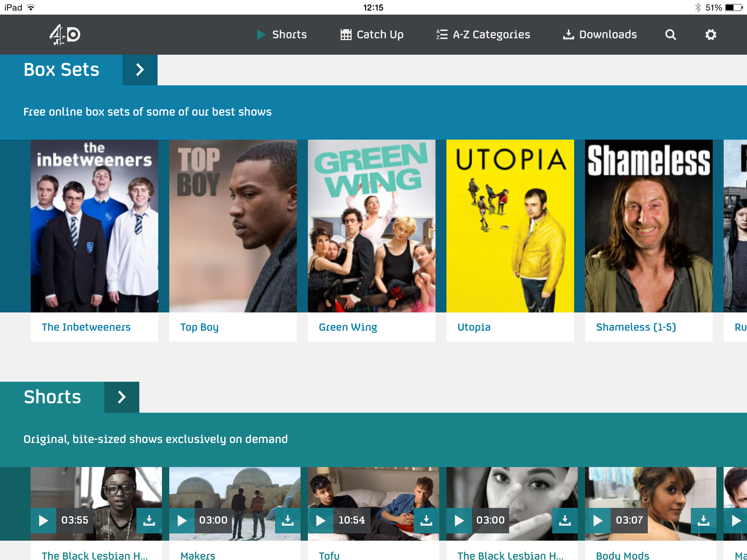Screen dimensions: 747x560
Task: Expand the Shorts section via its chevron
Action: (x=121, y=397)
